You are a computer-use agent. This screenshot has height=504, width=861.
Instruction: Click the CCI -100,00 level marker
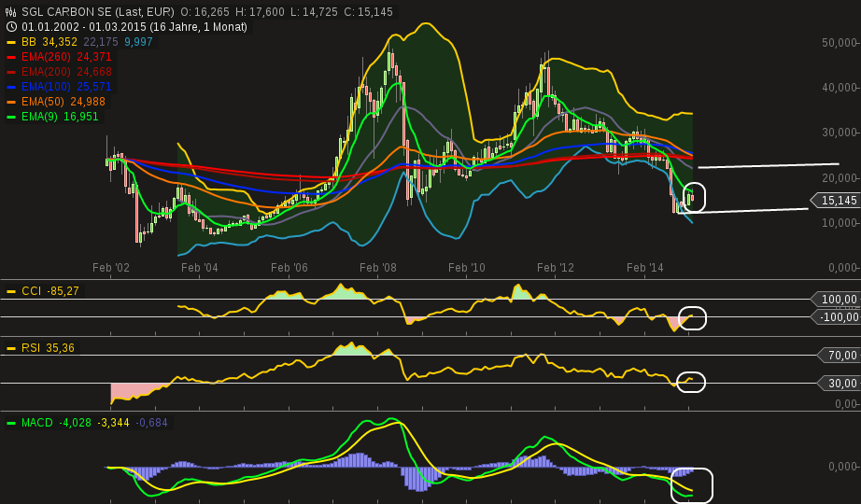(x=838, y=317)
